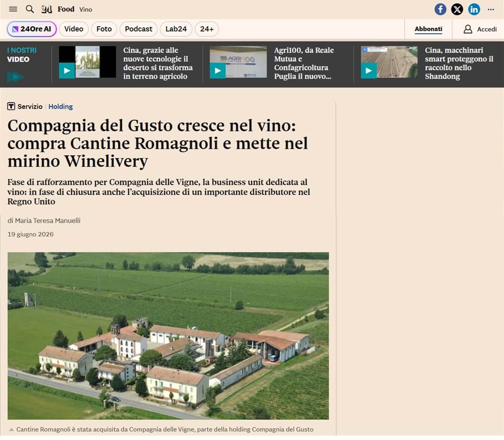Click the search magnifier icon

30,9
